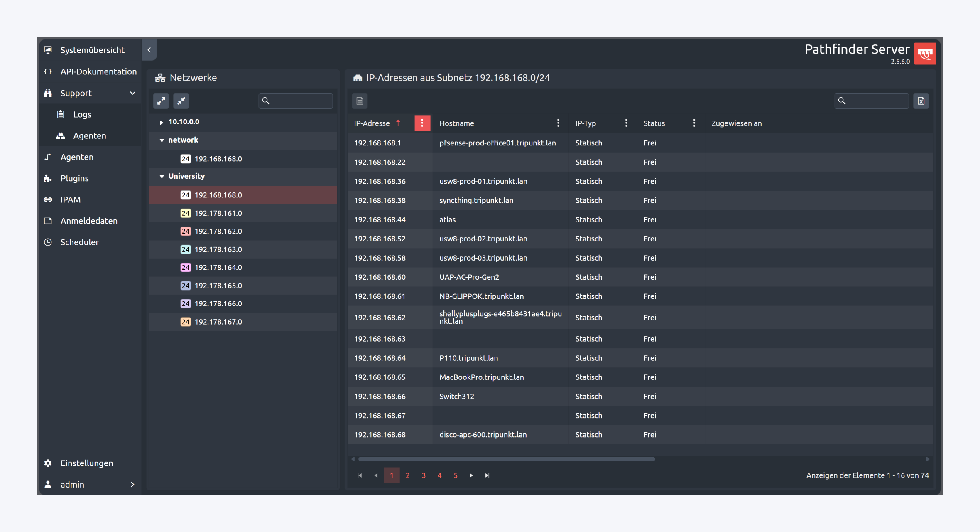Image resolution: width=980 pixels, height=532 pixels.
Task: Collapse the sidebar with the chevron button
Action: pos(149,50)
